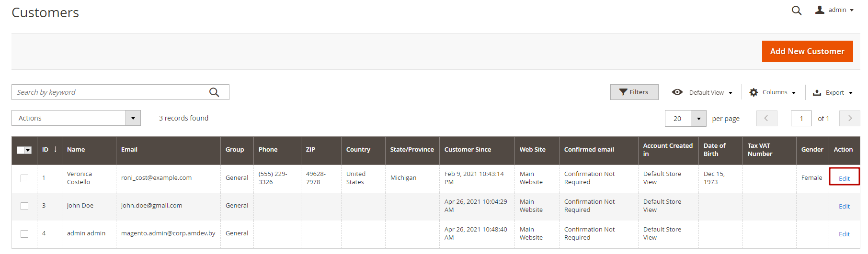The height and width of the screenshot is (254, 868).
Task: Open the Actions dropdown
Action: click(x=76, y=118)
